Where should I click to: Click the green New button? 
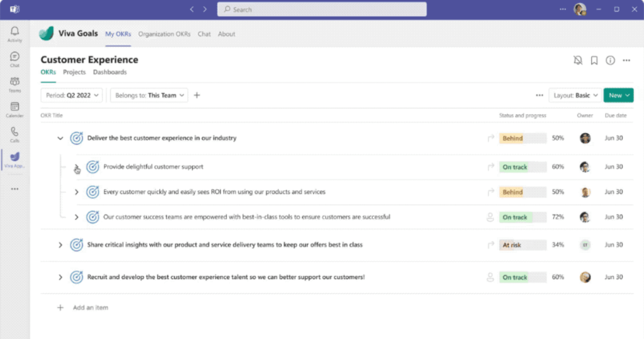coord(618,95)
